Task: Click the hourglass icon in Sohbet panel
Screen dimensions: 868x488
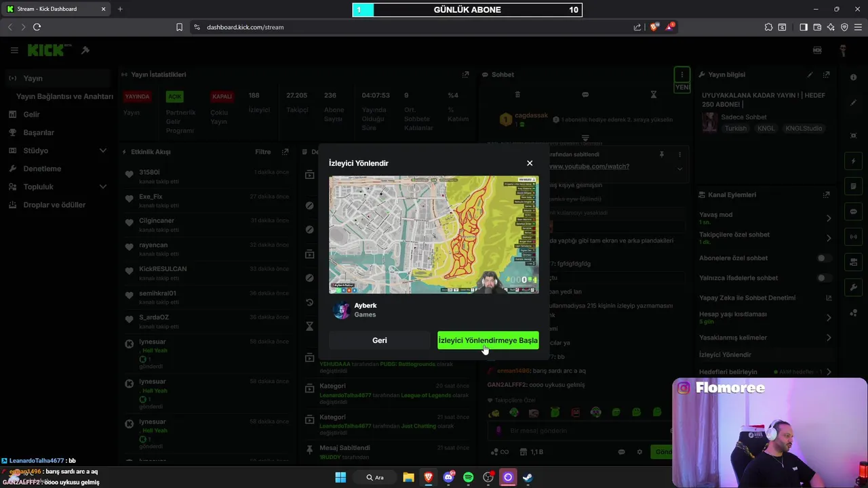Action: (654, 95)
